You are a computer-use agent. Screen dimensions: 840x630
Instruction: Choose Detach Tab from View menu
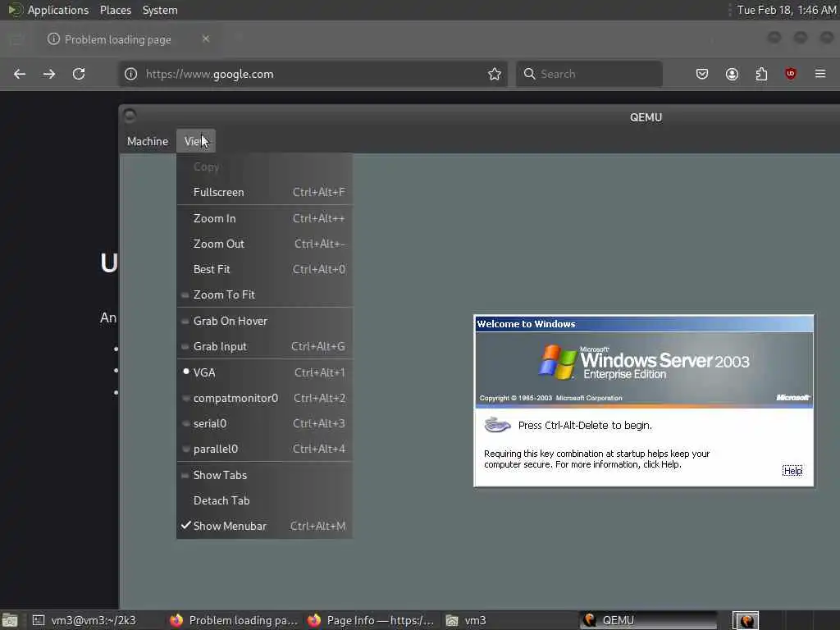tap(264, 500)
